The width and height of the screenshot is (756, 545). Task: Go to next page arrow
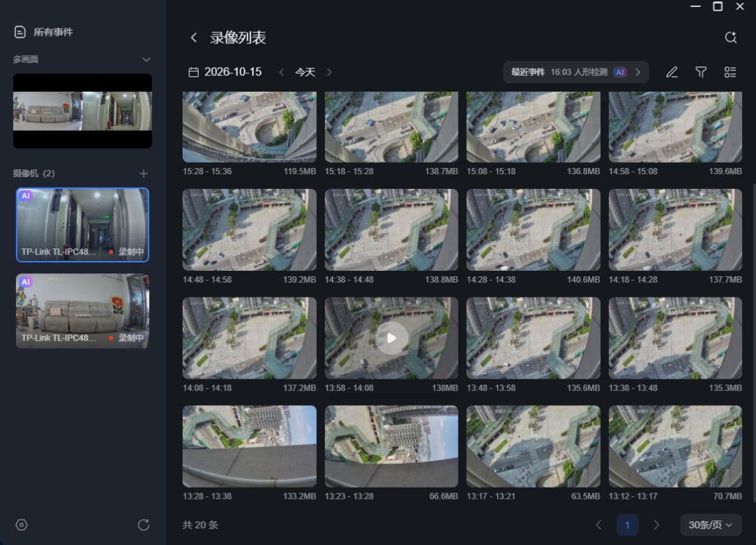[x=656, y=525]
